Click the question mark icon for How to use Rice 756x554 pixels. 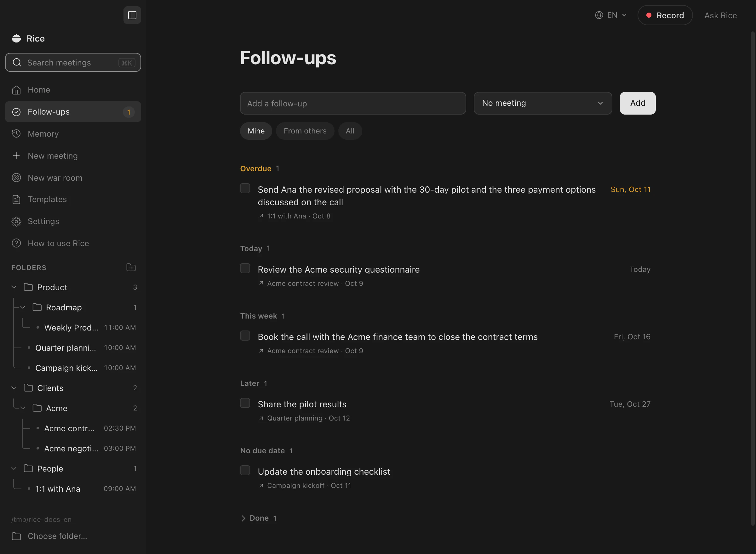coord(16,243)
